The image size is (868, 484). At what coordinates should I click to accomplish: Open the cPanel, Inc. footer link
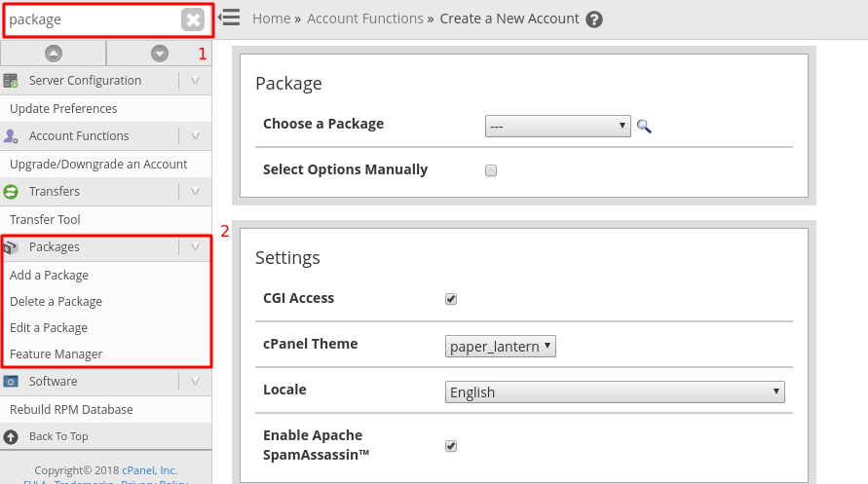[149, 470]
